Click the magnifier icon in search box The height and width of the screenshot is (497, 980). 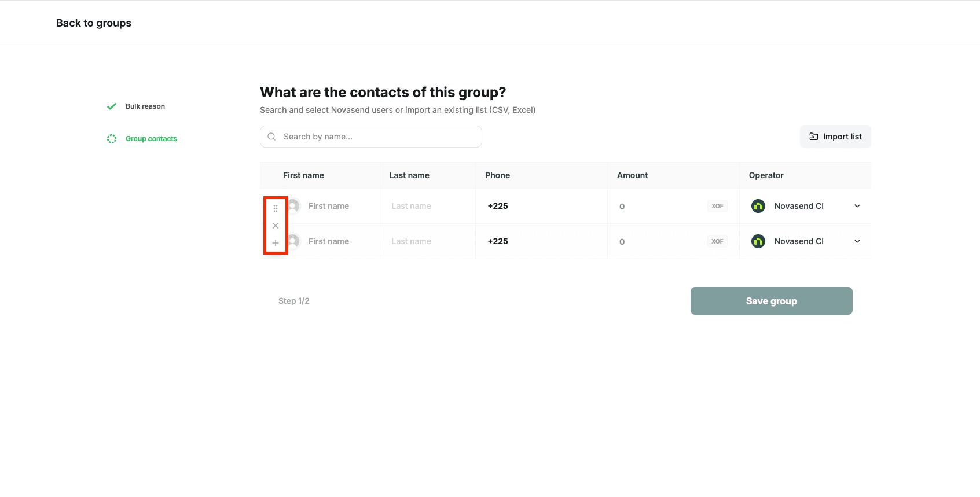click(271, 137)
